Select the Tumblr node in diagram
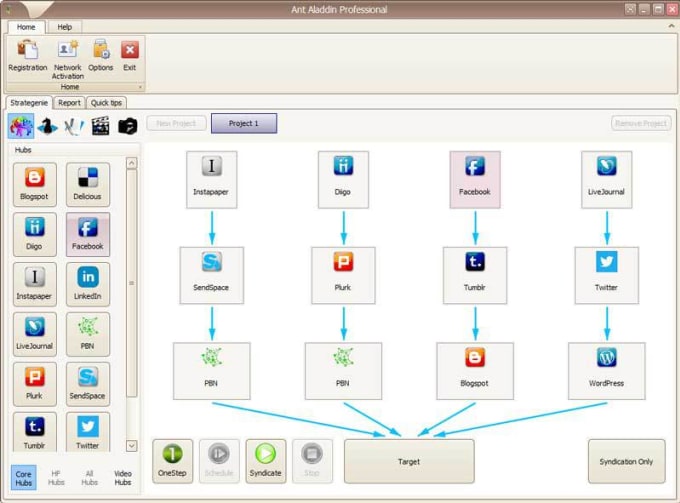Screen dimensions: 680x503 [475, 275]
